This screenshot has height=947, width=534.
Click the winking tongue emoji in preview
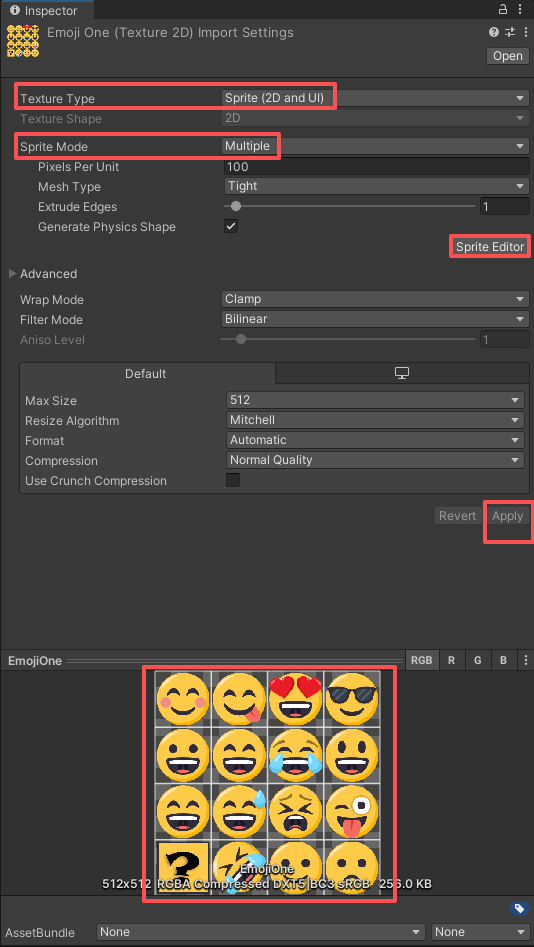coord(352,812)
